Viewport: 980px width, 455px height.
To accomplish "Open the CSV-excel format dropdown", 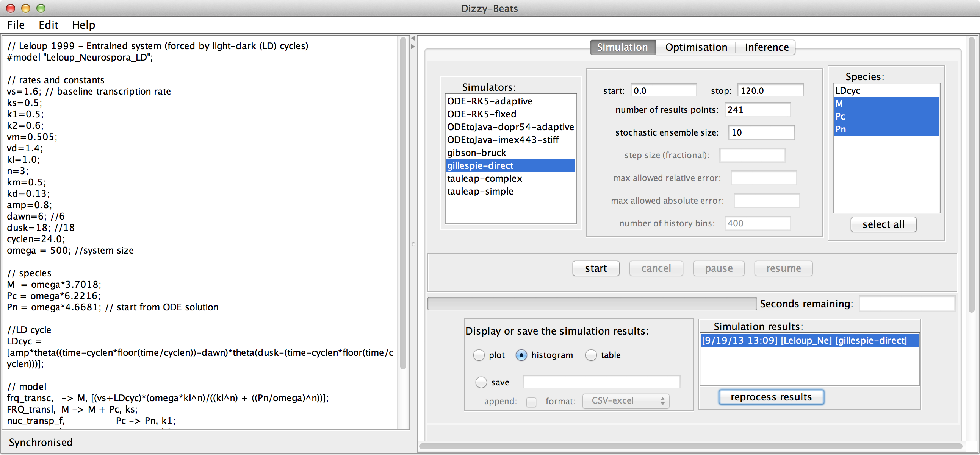I will 626,401.
